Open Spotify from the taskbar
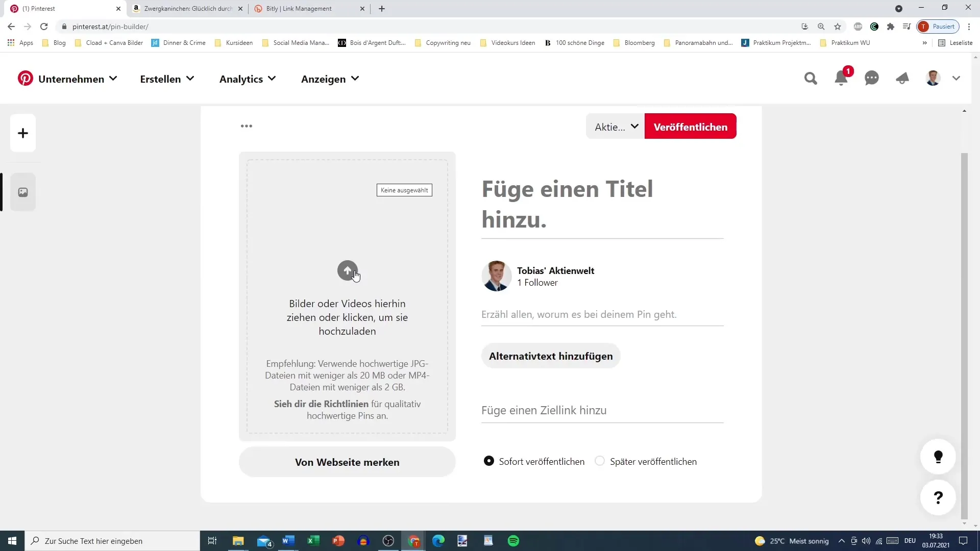 click(513, 541)
